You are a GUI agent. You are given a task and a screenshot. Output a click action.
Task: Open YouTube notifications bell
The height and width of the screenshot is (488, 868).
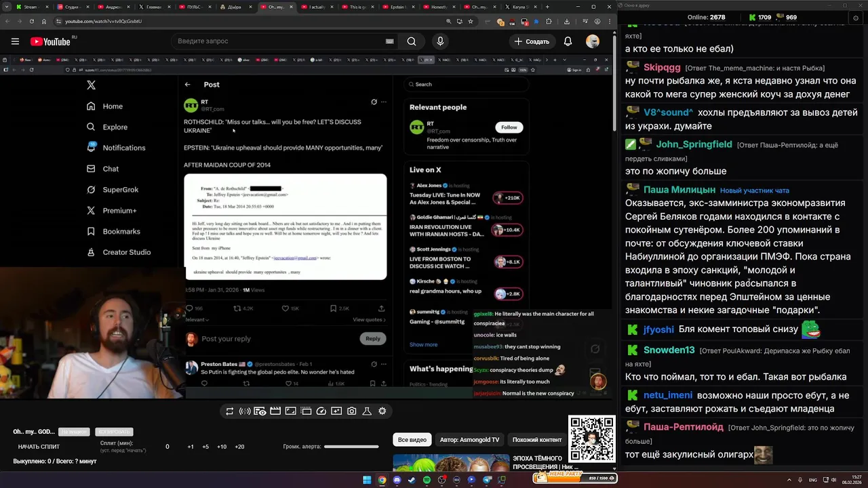click(x=568, y=41)
